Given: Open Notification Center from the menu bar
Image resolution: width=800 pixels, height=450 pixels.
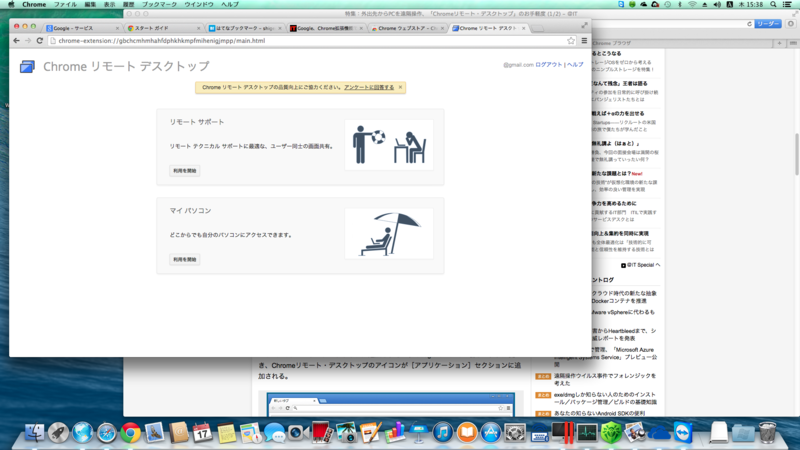Looking at the screenshot, I should pyautogui.click(x=787, y=4).
